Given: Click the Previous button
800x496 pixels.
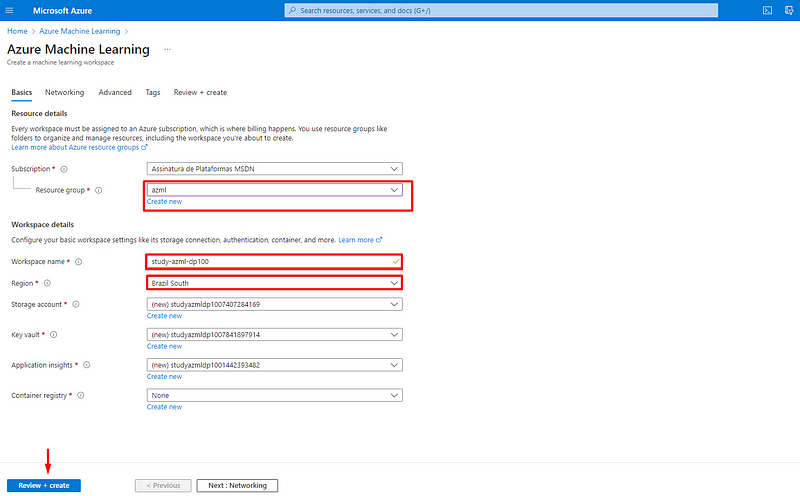Looking at the screenshot, I should pos(163,485).
